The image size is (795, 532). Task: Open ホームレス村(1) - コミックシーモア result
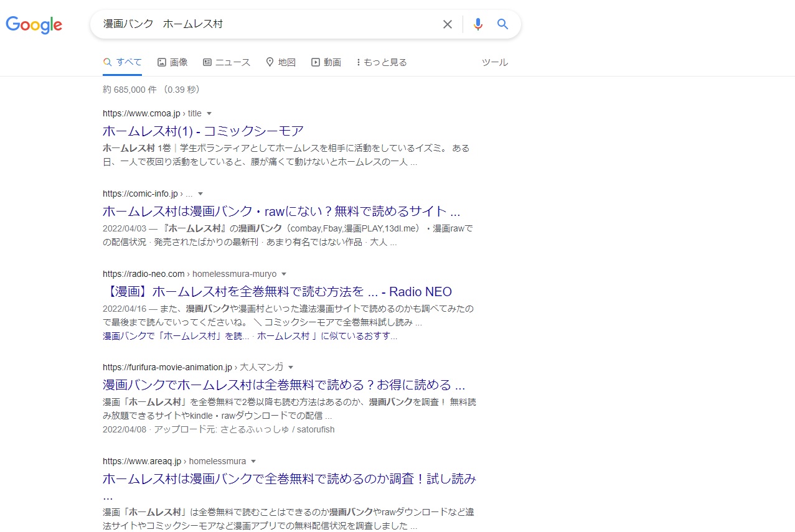[x=203, y=131]
